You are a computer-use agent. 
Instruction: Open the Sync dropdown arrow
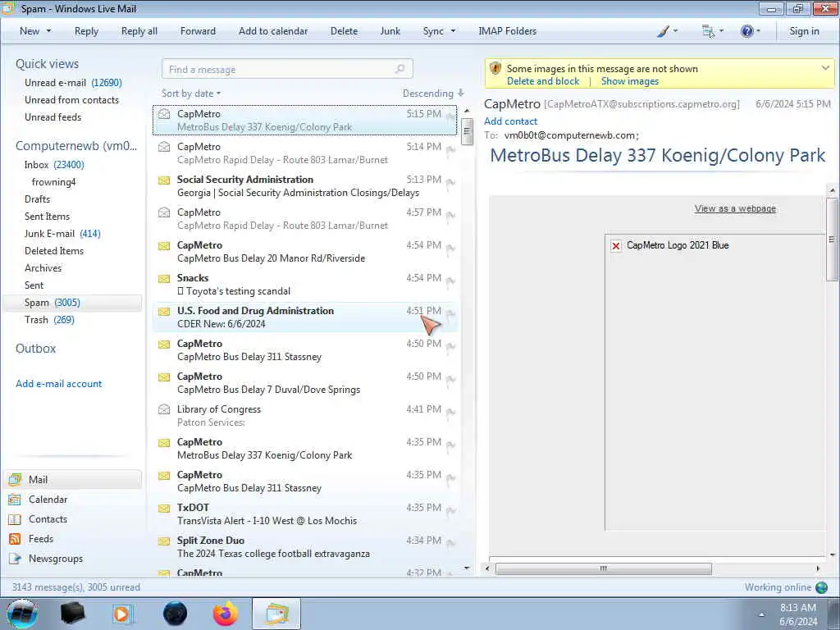pyautogui.click(x=453, y=31)
